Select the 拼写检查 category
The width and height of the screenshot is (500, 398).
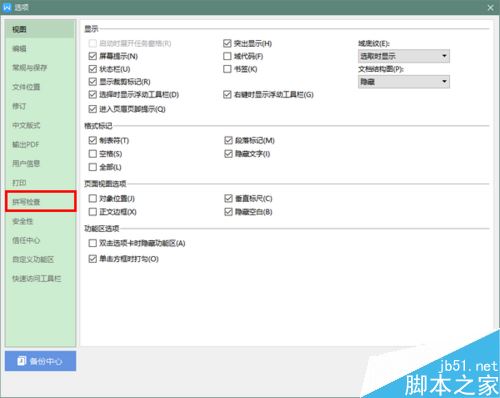40,201
